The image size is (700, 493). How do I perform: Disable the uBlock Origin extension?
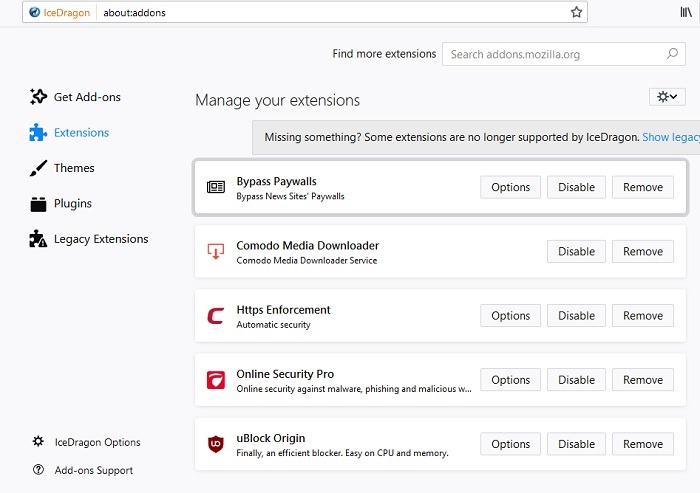pos(576,444)
